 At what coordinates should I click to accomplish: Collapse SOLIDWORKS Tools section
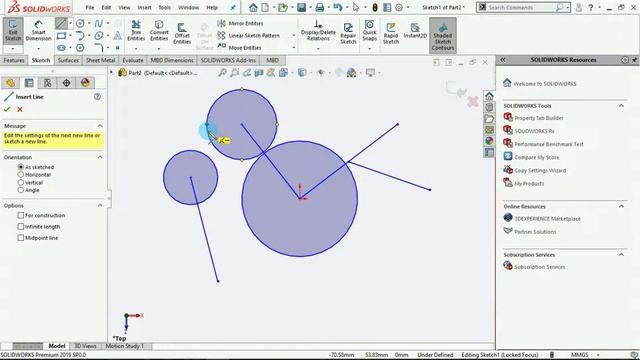point(621,106)
